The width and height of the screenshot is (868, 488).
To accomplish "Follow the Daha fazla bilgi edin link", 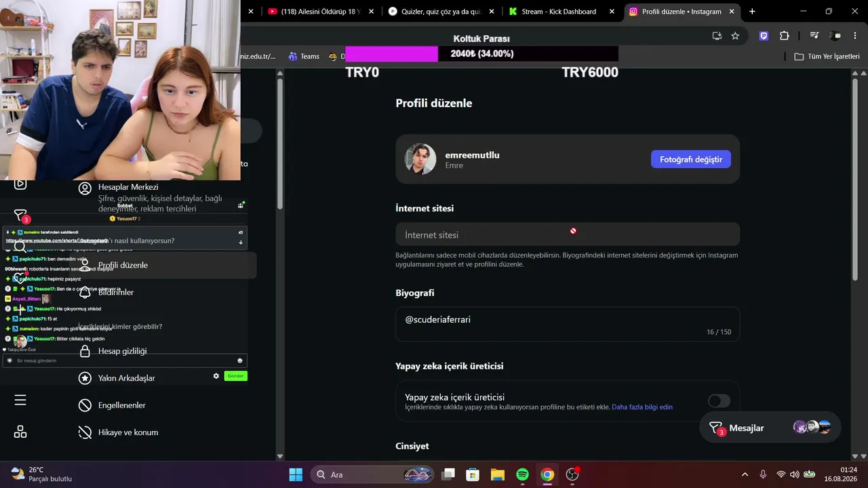I will (642, 407).
